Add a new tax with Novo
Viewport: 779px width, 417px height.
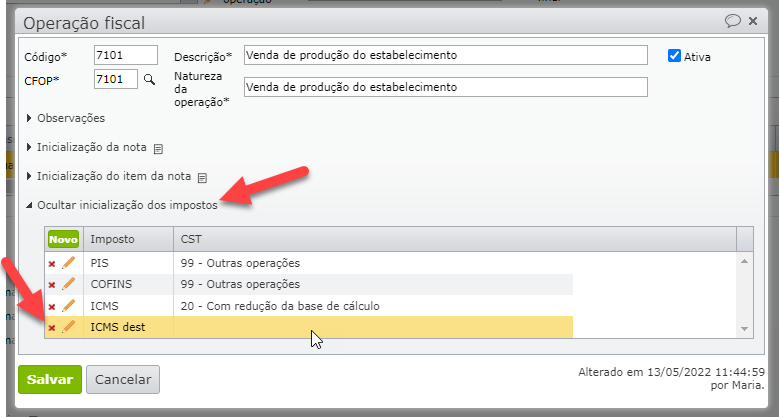point(63,240)
